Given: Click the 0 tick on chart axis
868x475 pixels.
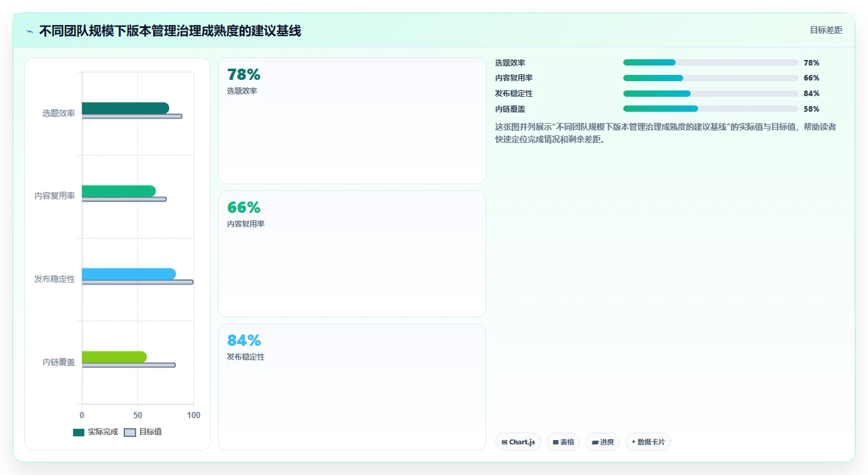Looking at the screenshot, I should click(x=82, y=415).
